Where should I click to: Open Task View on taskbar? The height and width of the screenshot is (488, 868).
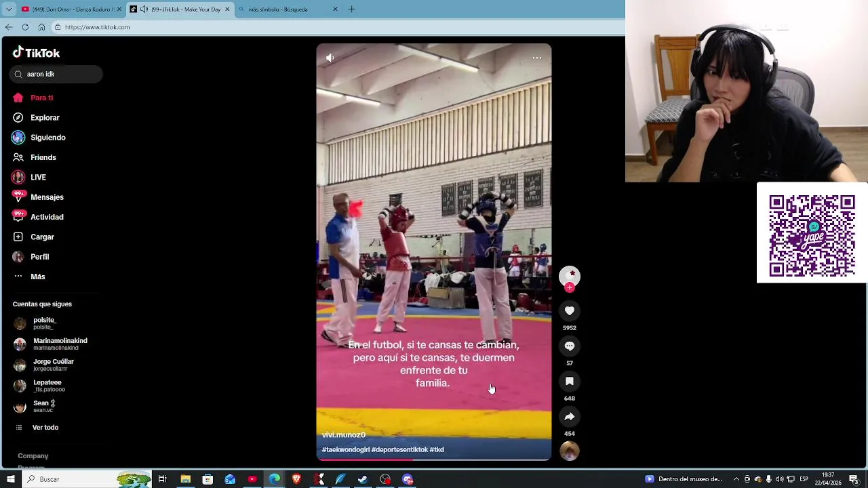coord(163,479)
